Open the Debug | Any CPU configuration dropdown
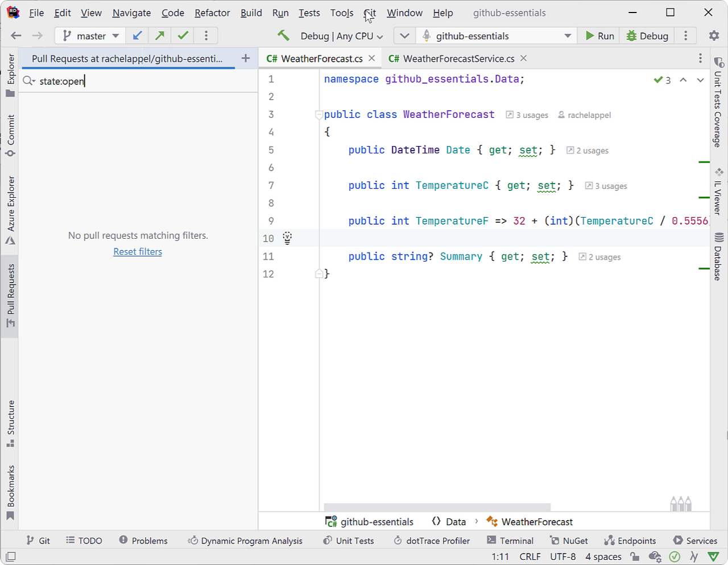Screen dimensions: 728x565 pos(341,36)
